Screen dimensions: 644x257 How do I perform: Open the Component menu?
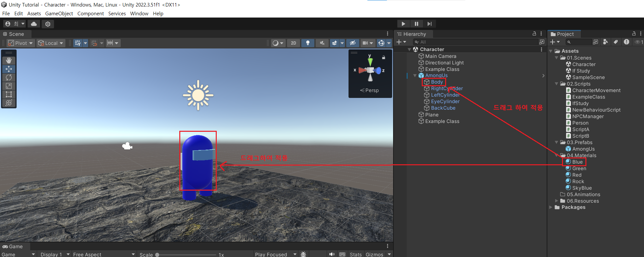tap(90, 13)
